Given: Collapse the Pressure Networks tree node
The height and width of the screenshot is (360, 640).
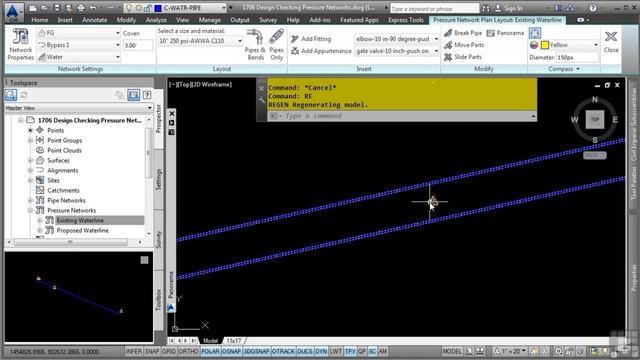Looking at the screenshot, I should point(30,211).
